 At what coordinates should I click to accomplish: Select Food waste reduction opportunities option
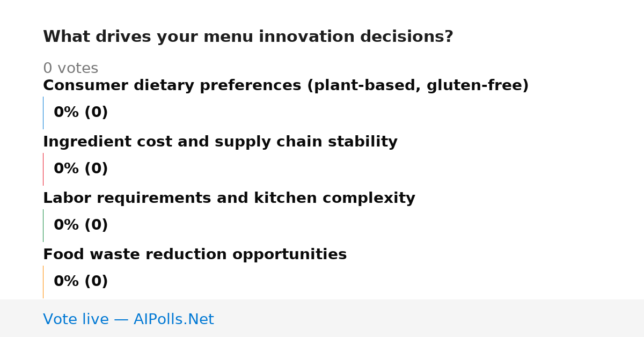[195, 255]
